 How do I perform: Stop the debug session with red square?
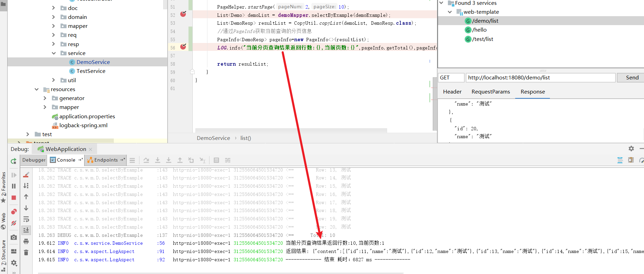14,198
